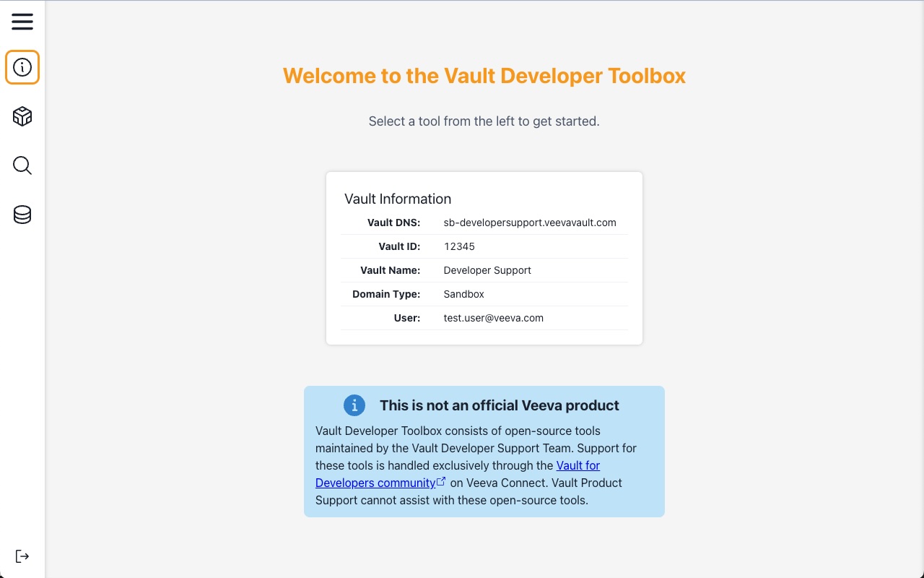Open the hamburger menu in the sidebar
Image resolution: width=924 pixels, height=578 pixels.
tap(22, 22)
